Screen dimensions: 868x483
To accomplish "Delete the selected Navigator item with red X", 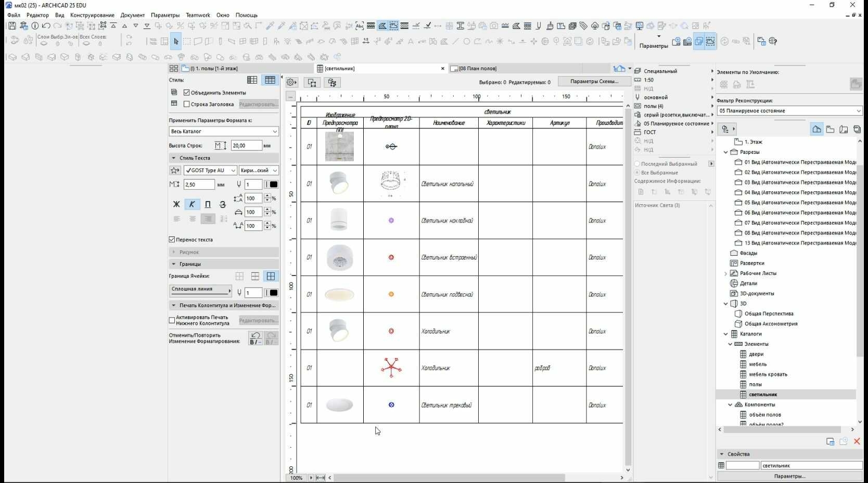I will [857, 441].
